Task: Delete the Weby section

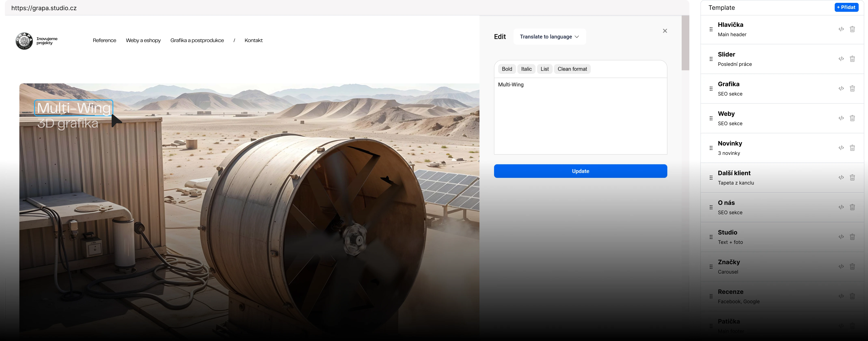Action: pyautogui.click(x=852, y=118)
